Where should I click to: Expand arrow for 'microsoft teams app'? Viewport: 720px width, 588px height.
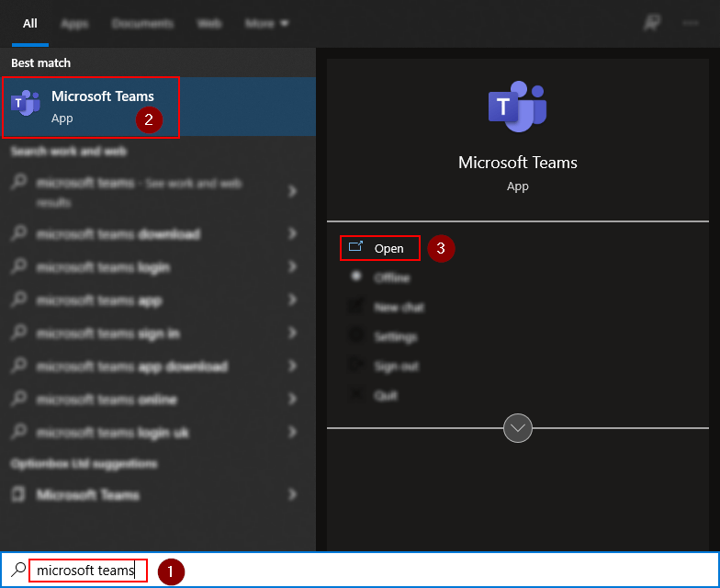tap(292, 300)
